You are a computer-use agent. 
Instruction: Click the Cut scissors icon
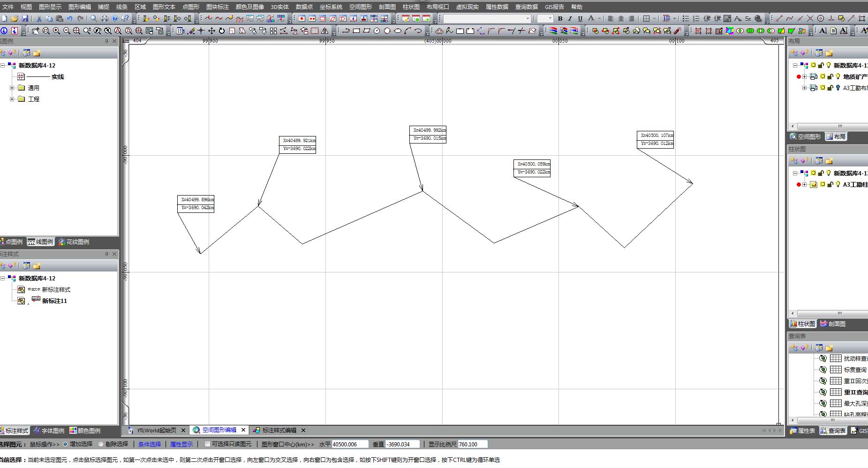coord(39,18)
